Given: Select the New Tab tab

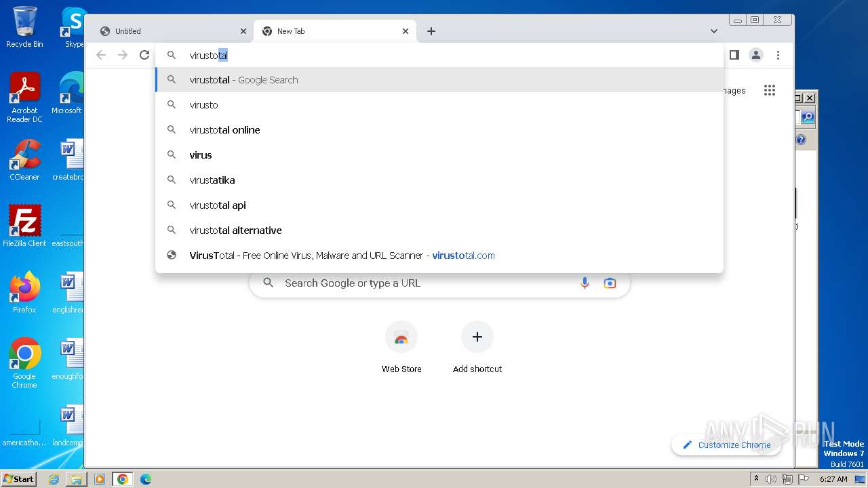Looking at the screenshot, I should click(335, 31).
